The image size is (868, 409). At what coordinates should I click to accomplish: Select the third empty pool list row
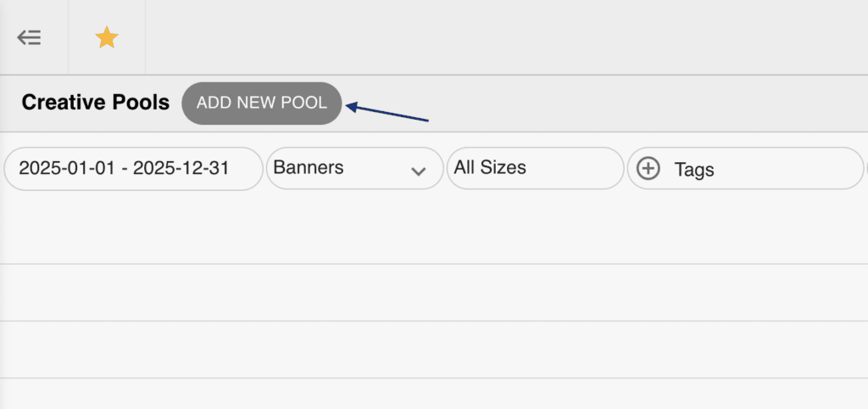coord(434,349)
